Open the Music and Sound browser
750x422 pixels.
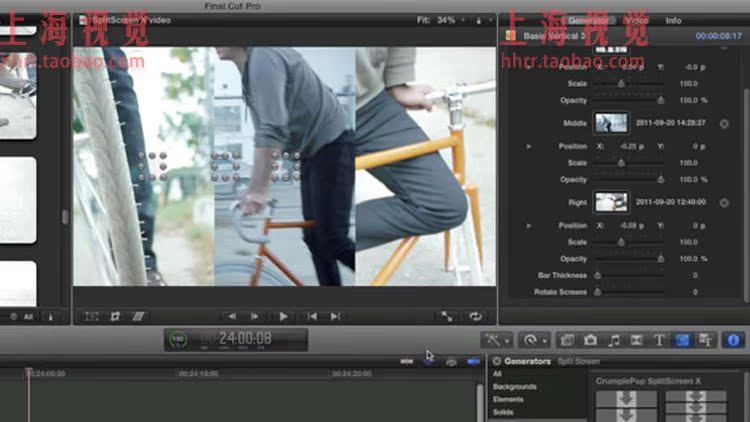614,340
